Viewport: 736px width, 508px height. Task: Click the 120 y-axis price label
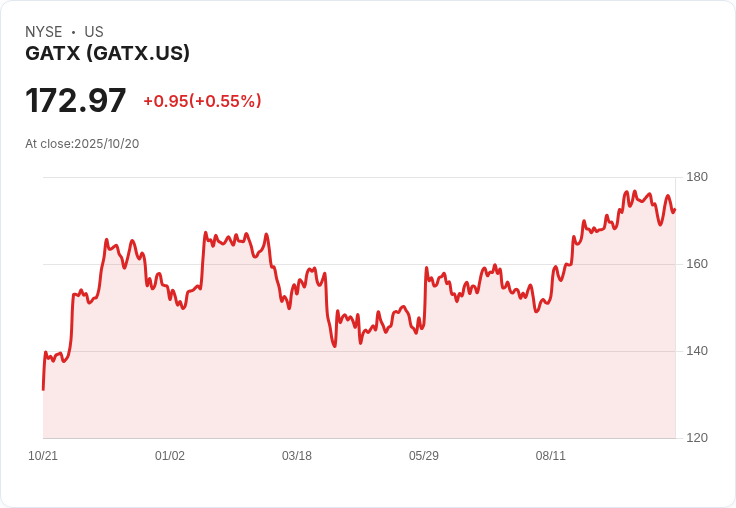[x=697, y=438]
